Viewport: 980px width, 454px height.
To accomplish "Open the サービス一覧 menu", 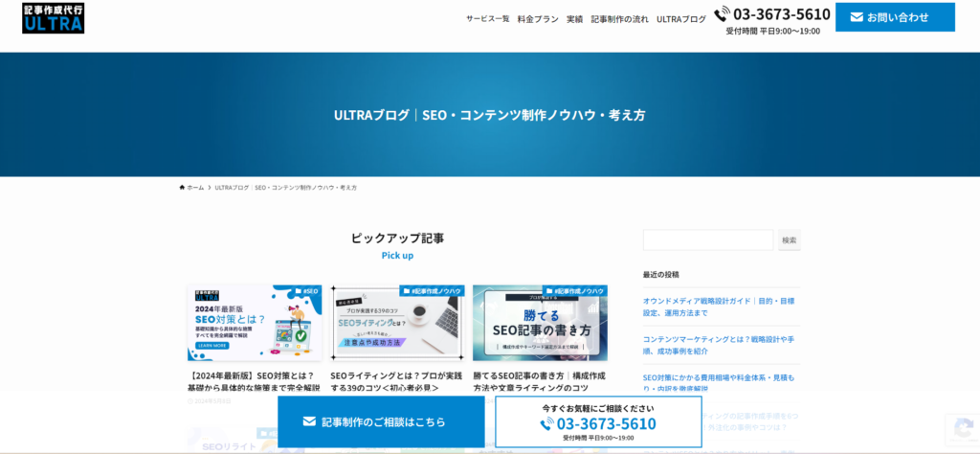I will pyautogui.click(x=487, y=19).
